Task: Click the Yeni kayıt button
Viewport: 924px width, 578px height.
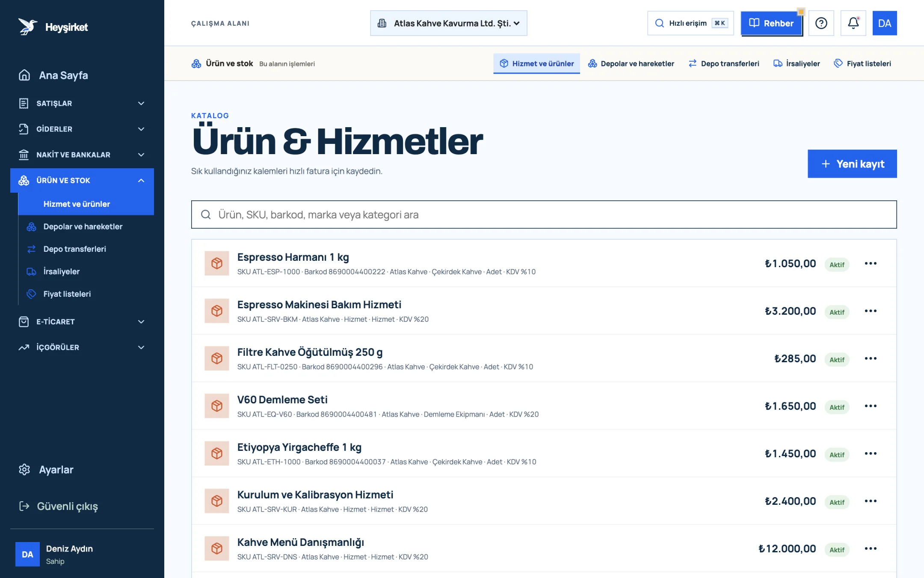Action: click(852, 164)
